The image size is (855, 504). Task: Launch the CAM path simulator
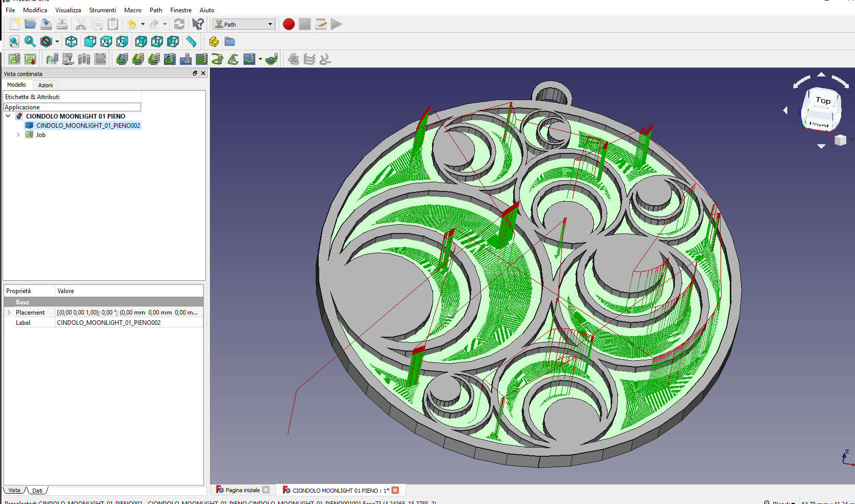[x=68, y=59]
